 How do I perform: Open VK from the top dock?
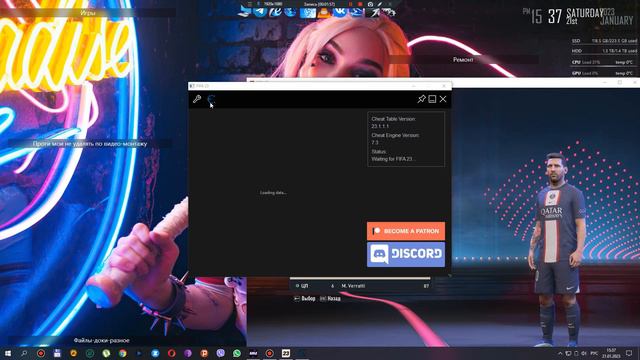tap(340, 12)
